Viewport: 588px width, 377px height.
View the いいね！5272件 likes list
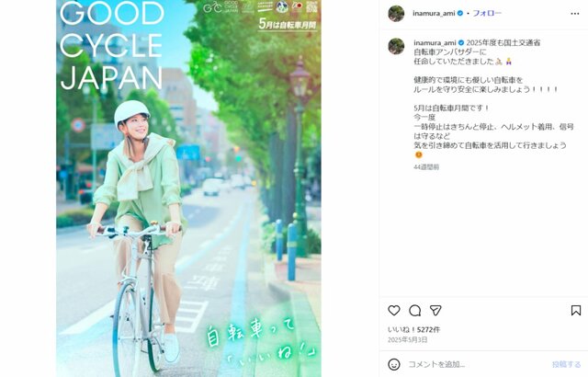(413, 329)
